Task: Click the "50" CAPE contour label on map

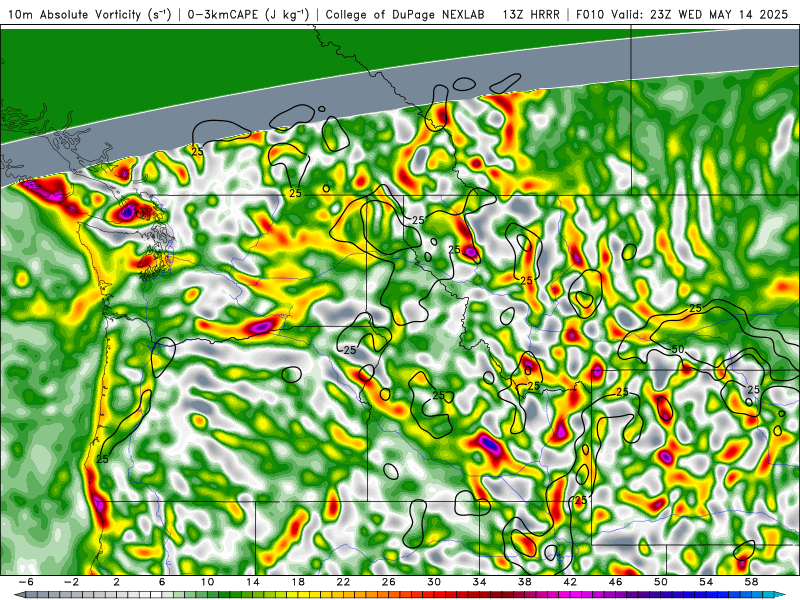Action: [x=678, y=349]
